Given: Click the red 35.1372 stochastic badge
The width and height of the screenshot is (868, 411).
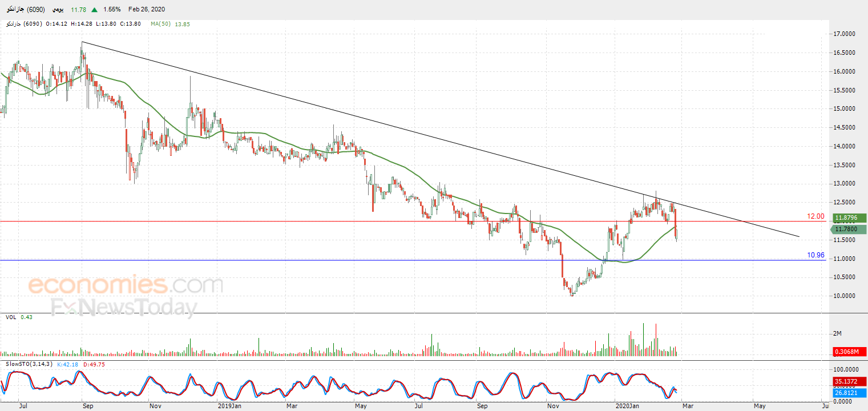Looking at the screenshot, I should (850, 382).
